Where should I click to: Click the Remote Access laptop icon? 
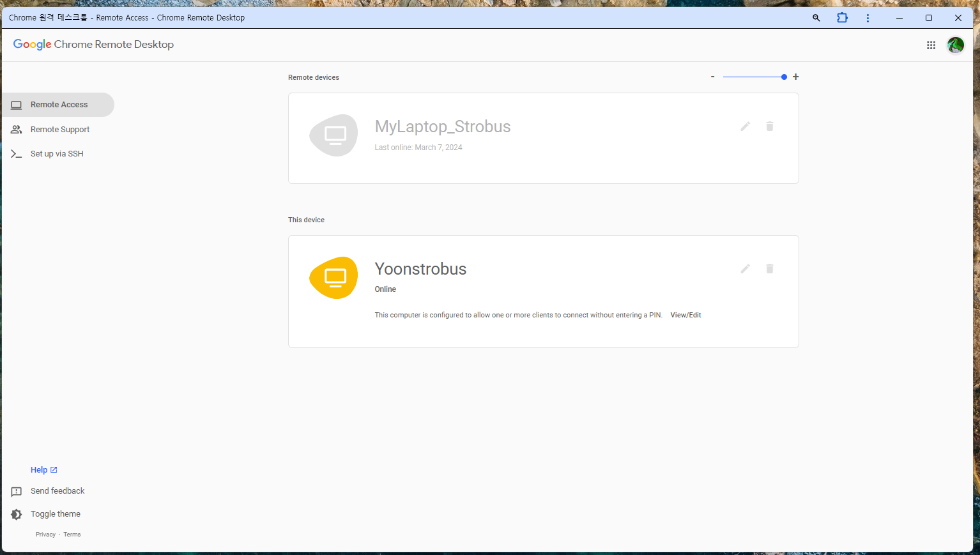[17, 105]
